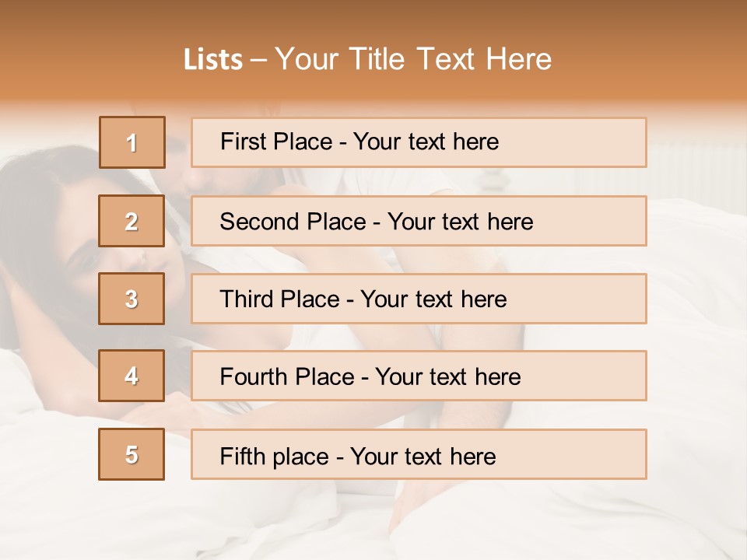Click the Fifth place text bar
This screenshot has height=560, width=747.
click(419, 454)
